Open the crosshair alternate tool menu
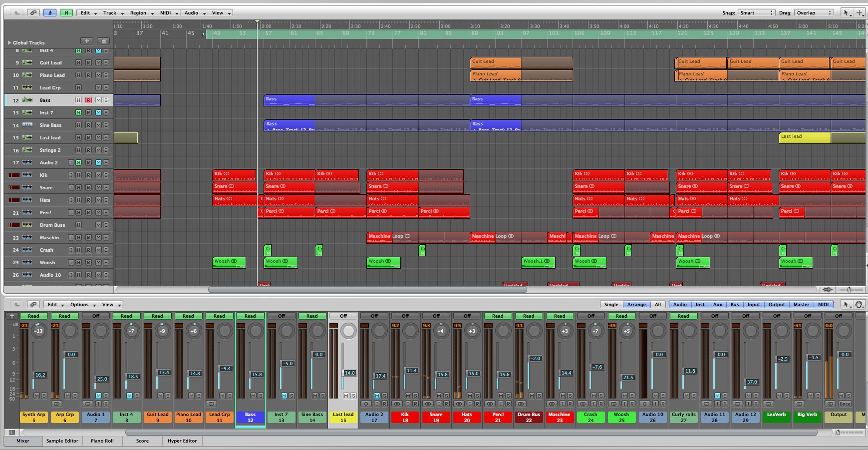868x450 pixels. click(x=861, y=13)
